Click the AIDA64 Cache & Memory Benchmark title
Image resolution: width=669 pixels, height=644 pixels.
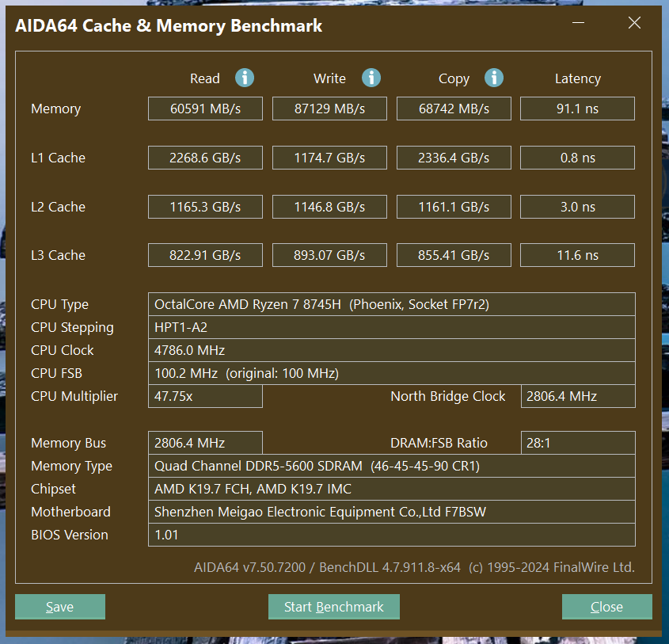tap(169, 26)
